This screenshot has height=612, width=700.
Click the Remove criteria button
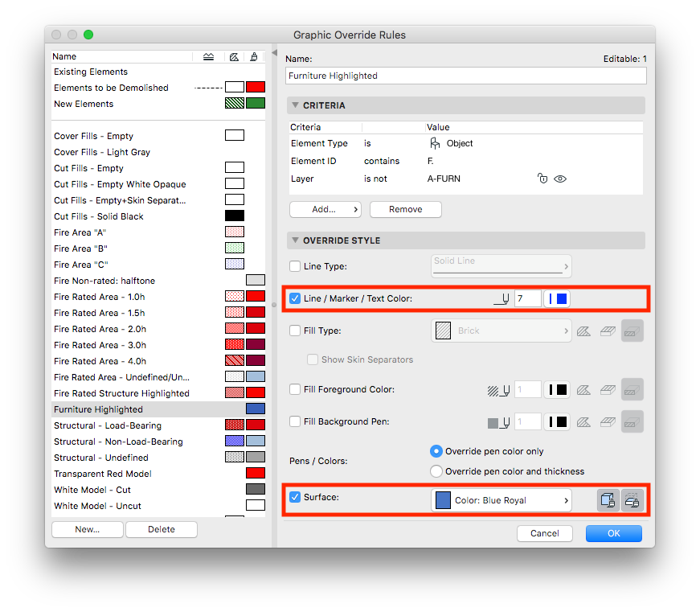click(x=405, y=209)
